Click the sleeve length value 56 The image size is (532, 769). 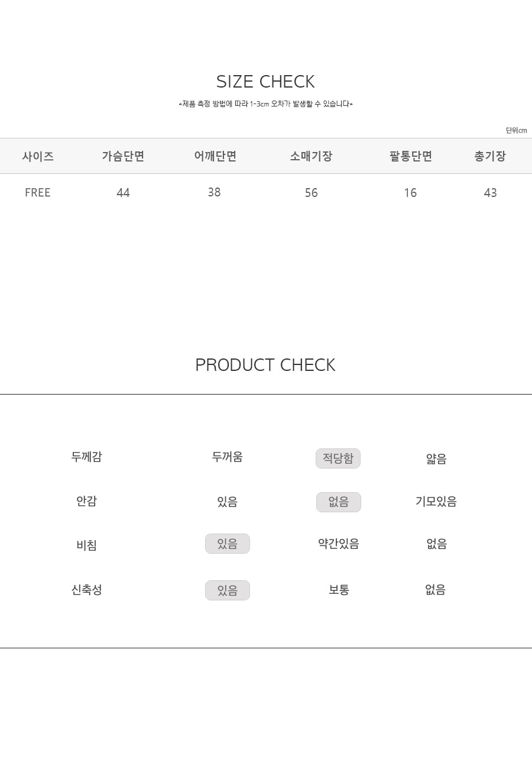point(312,193)
